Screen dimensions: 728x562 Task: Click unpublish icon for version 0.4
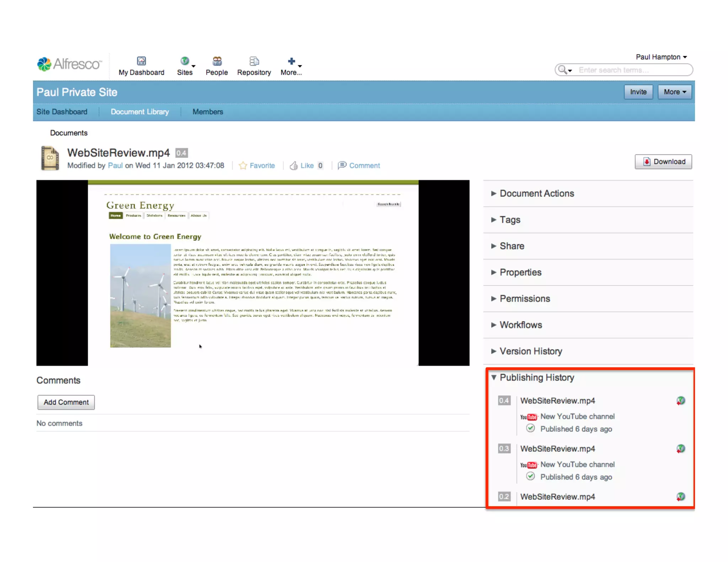point(680,401)
